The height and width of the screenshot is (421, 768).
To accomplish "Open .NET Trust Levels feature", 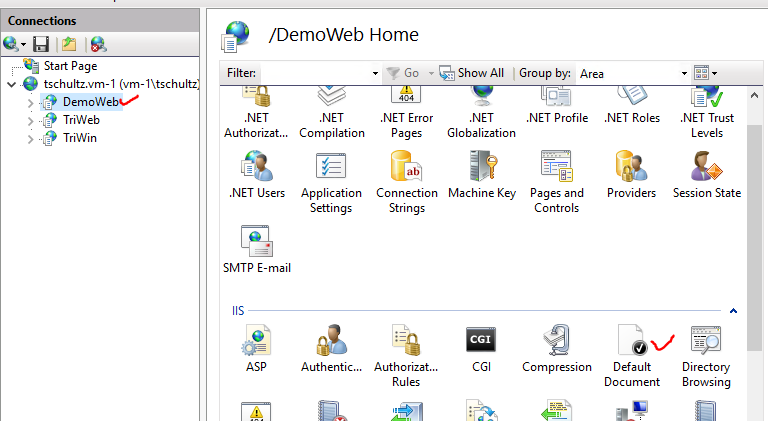I will [707, 112].
